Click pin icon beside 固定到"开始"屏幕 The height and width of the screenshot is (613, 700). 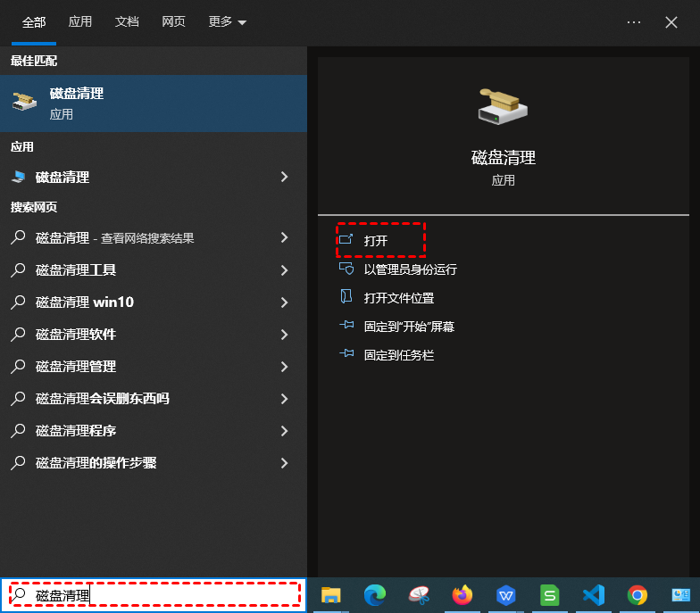(346, 325)
